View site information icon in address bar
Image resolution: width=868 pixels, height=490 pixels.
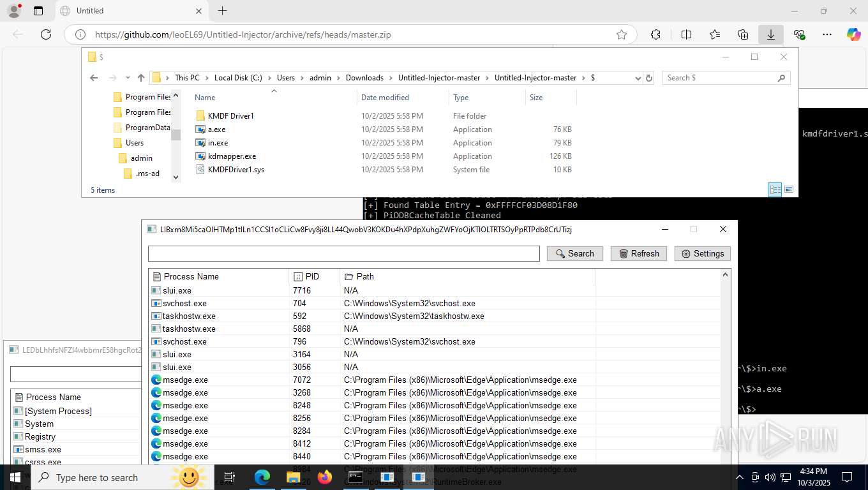point(80,35)
